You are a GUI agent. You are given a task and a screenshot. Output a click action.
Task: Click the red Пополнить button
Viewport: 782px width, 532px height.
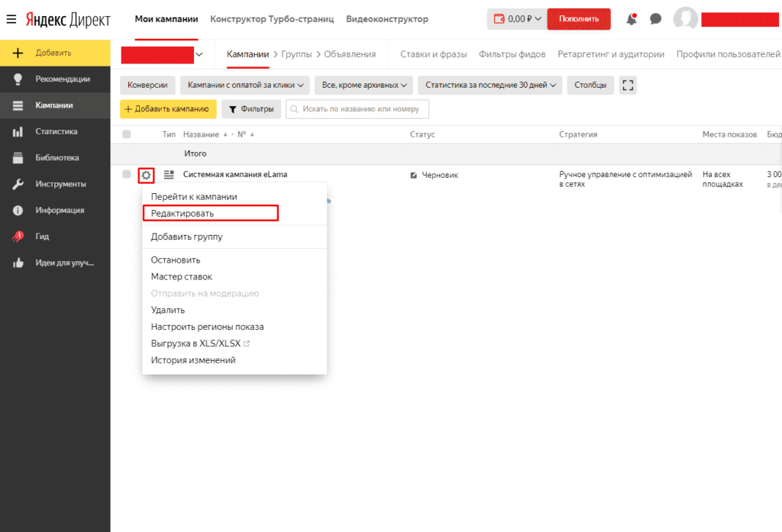(x=579, y=19)
